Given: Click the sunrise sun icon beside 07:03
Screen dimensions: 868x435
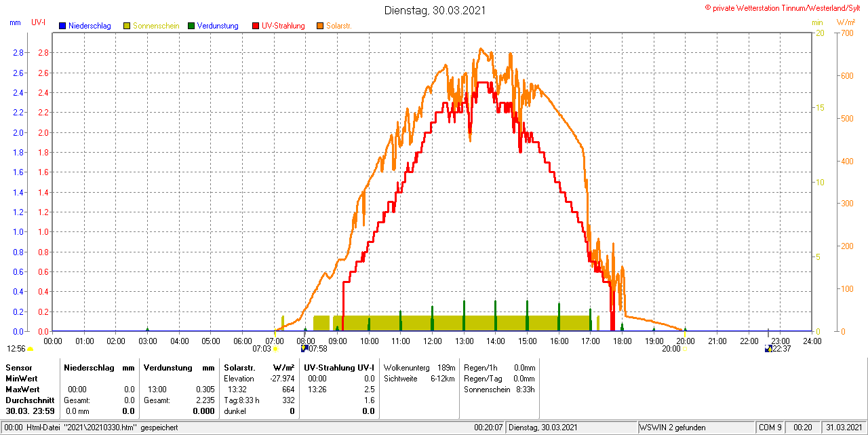Looking at the screenshot, I should click(x=276, y=349).
